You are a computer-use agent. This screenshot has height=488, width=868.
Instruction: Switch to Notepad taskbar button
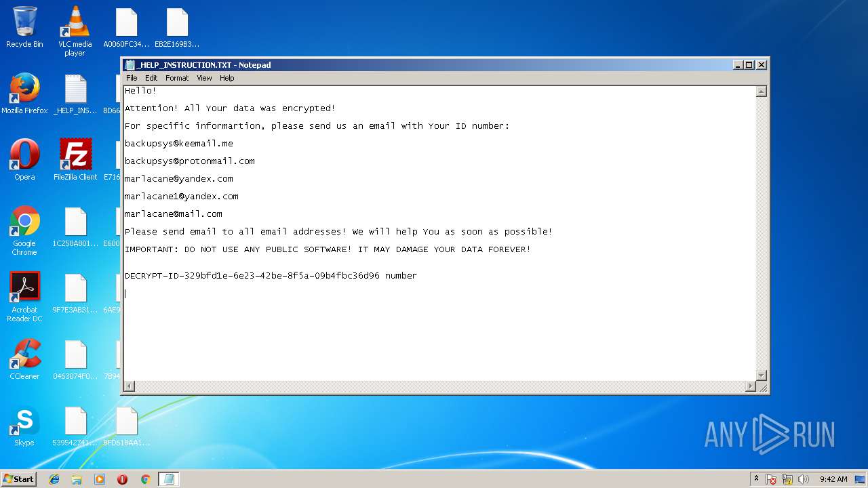click(169, 479)
